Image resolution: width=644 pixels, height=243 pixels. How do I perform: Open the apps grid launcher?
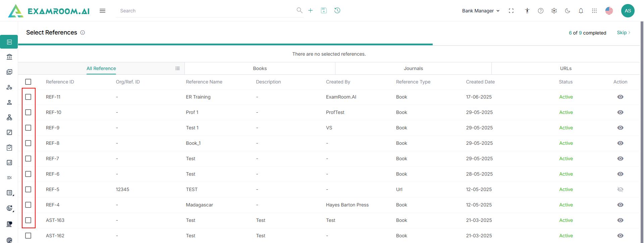click(x=594, y=11)
